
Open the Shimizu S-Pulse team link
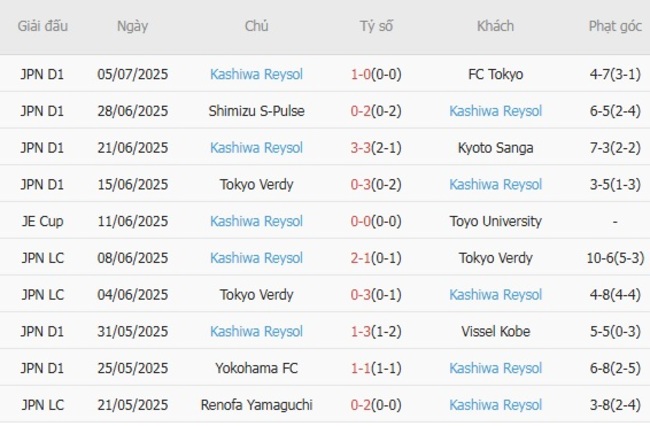[x=256, y=111]
